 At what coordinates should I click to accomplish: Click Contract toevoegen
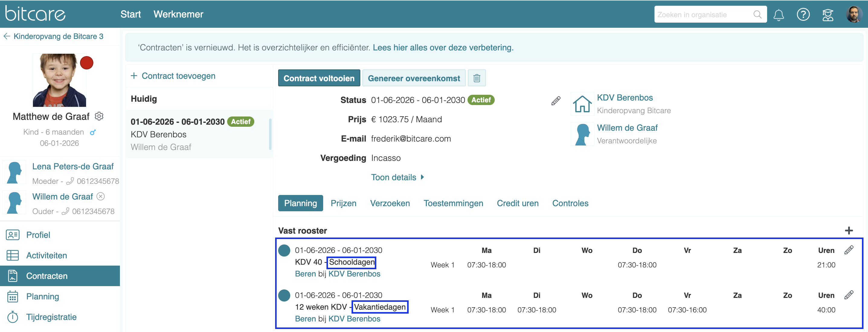[x=173, y=76]
